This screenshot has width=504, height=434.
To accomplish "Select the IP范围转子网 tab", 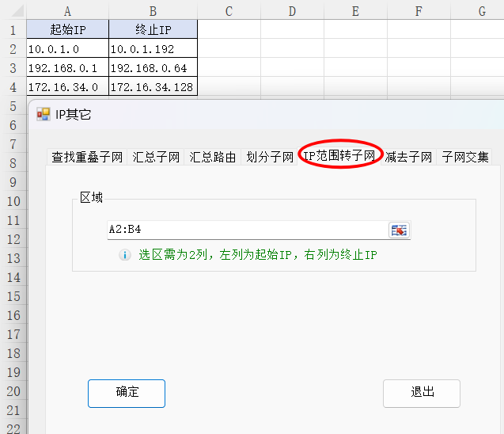I will [x=339, y=156].
